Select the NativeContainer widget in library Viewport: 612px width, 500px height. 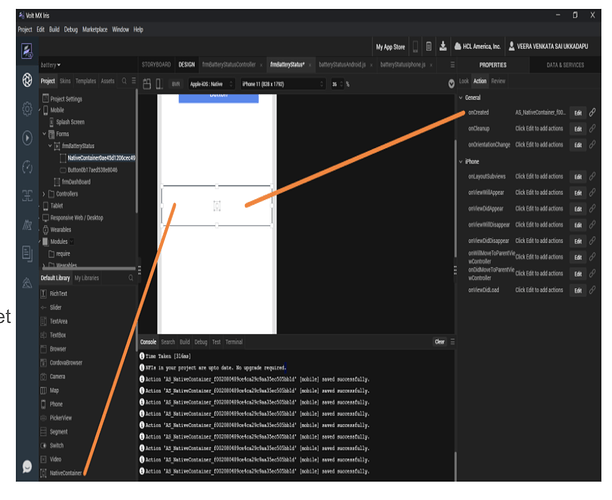pyautogui.click(x=61, y=473)
